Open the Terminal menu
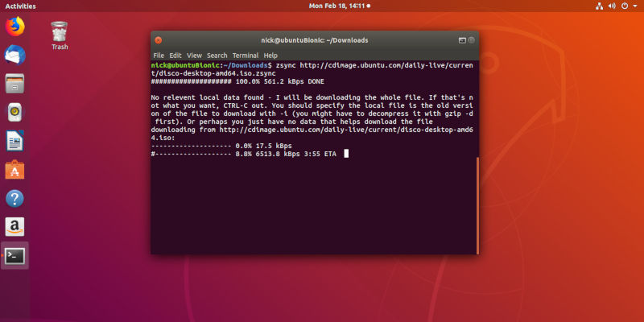Image resolution: width=644 pixels, height=322 pixels. 246,56
